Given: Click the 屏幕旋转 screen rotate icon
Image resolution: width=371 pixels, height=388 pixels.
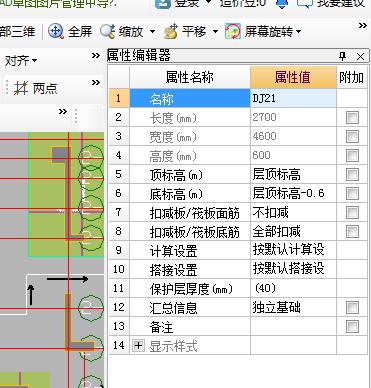Looking at the screenshot, I should point(233,31).
